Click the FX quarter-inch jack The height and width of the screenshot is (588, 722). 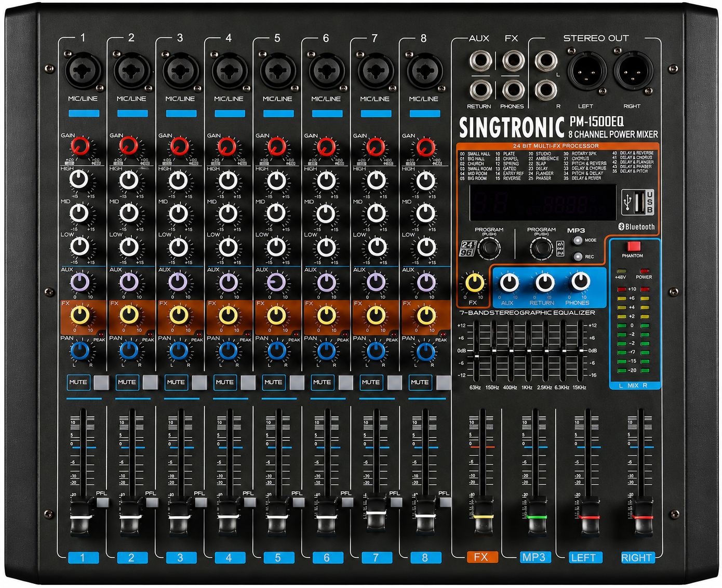tap(513, 61)
